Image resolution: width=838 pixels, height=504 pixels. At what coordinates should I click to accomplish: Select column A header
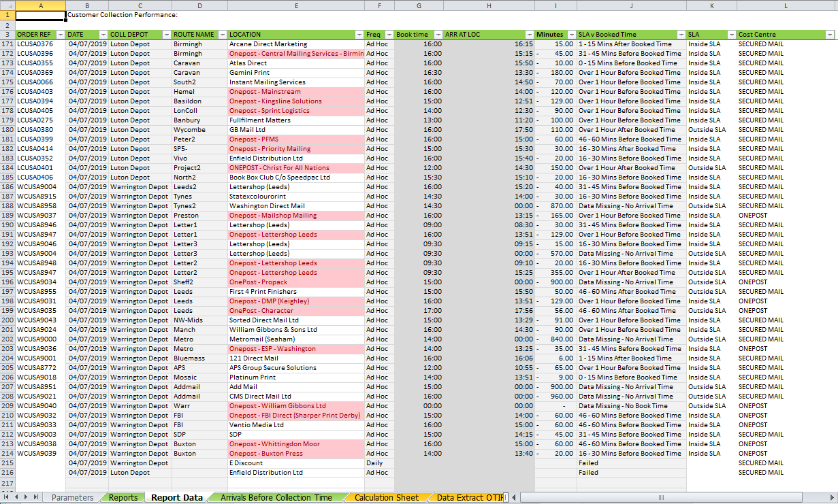coord(41,5)
